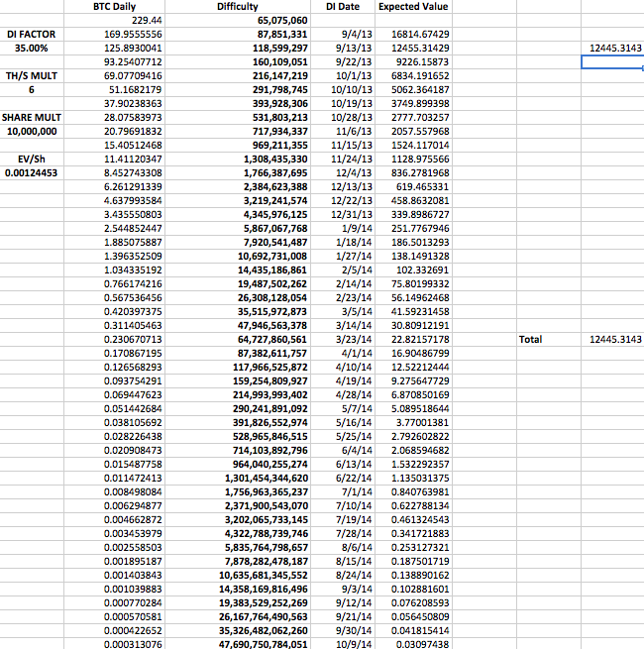
Task: Click the 6/22/14 date cell
Action: pyautogui.click(x=343, y=478)
